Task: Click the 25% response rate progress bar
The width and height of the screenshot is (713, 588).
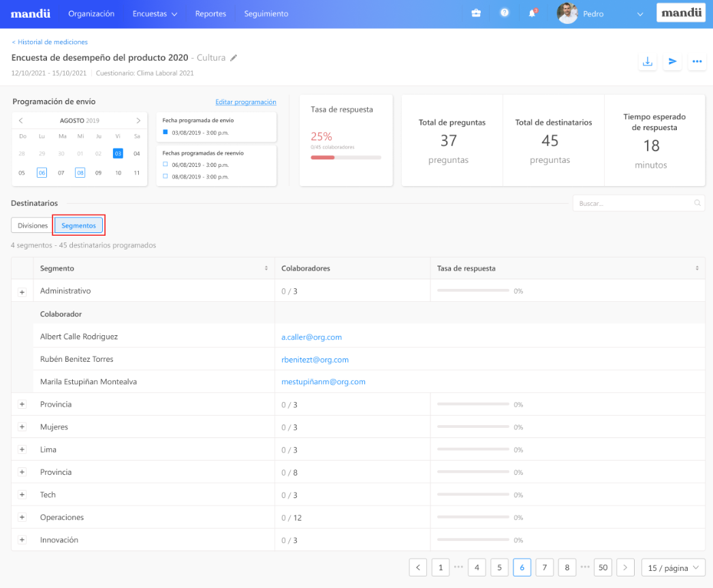Action: [345, 157]
